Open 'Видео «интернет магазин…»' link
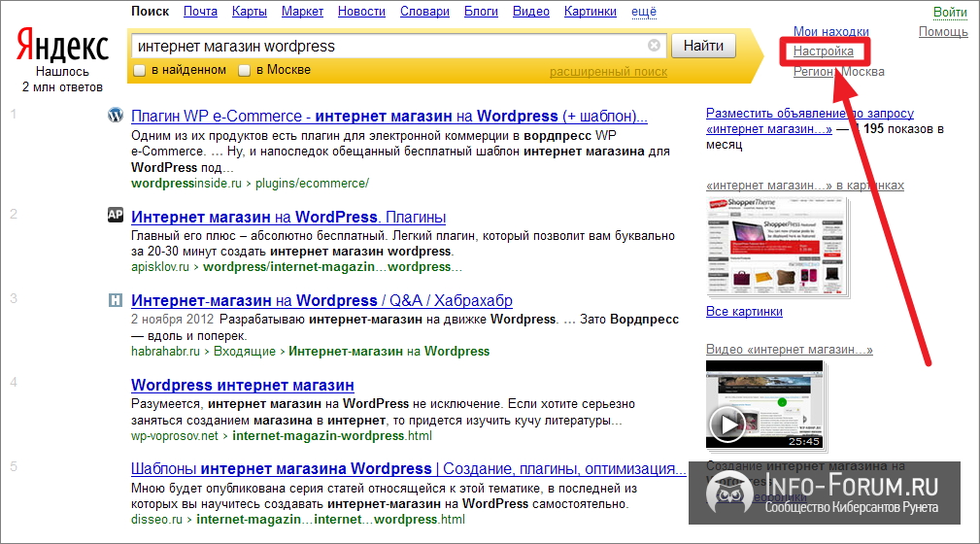 (x=790, y=350)
